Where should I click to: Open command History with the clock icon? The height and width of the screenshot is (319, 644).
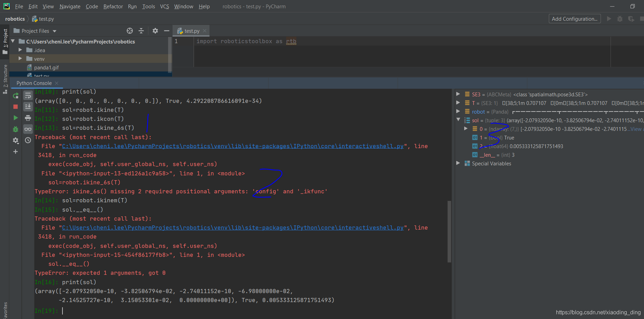click(x=28, y=141)
